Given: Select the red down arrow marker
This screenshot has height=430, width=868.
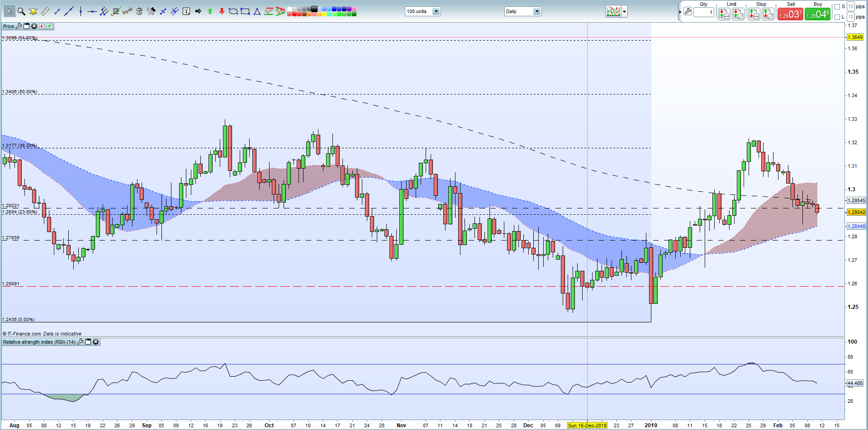Looking at the screenshot, I should tap(222, 11).
